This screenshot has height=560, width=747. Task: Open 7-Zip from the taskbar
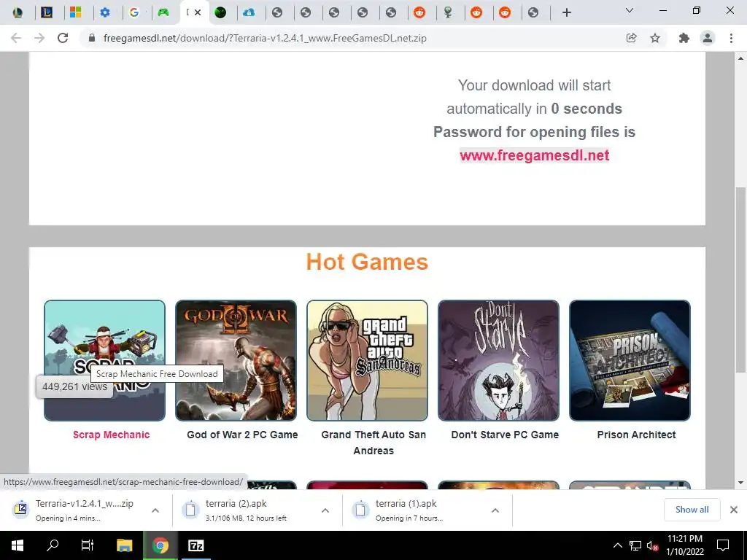pyautogui.click(x=196, y=545)
